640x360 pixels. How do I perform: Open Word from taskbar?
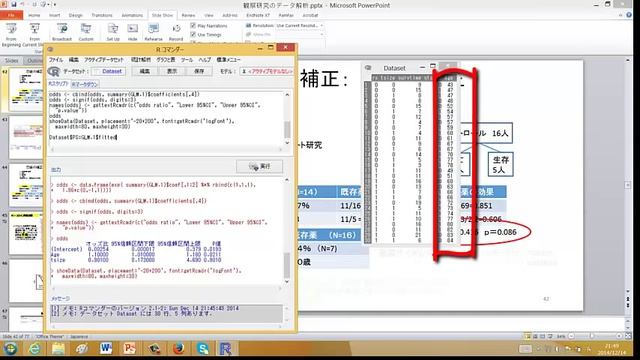tap(105, 349)
